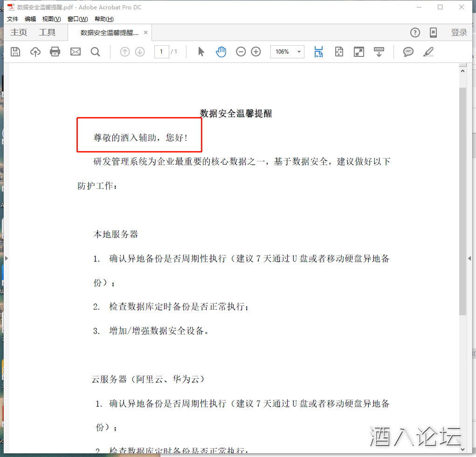Click the Save file icon

pyautogui.click(x=15, y=52)
